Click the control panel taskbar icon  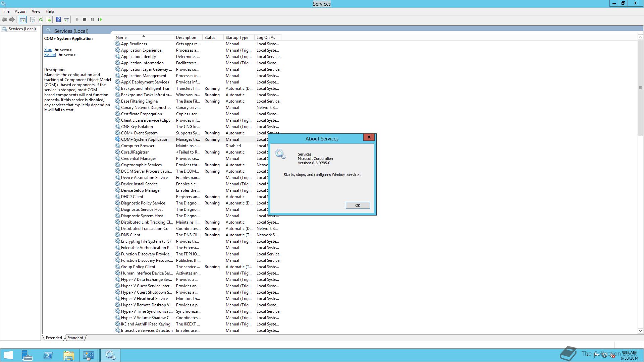click(89, 355)
